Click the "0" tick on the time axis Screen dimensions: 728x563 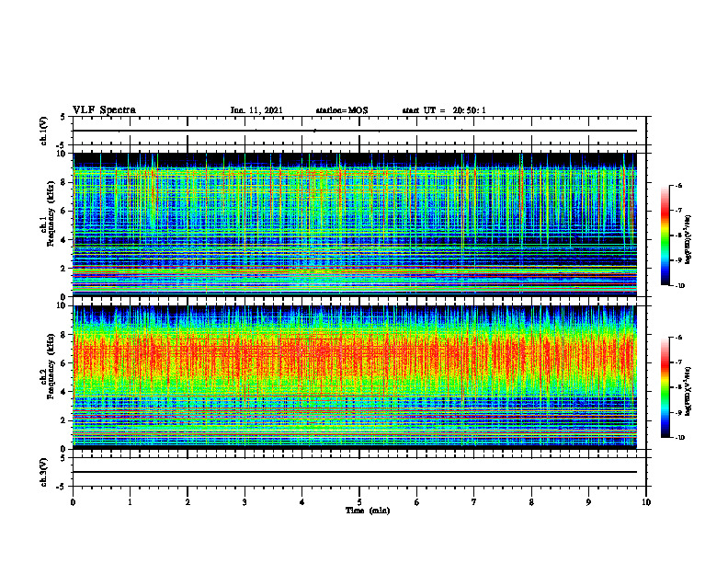pos(73,502)
